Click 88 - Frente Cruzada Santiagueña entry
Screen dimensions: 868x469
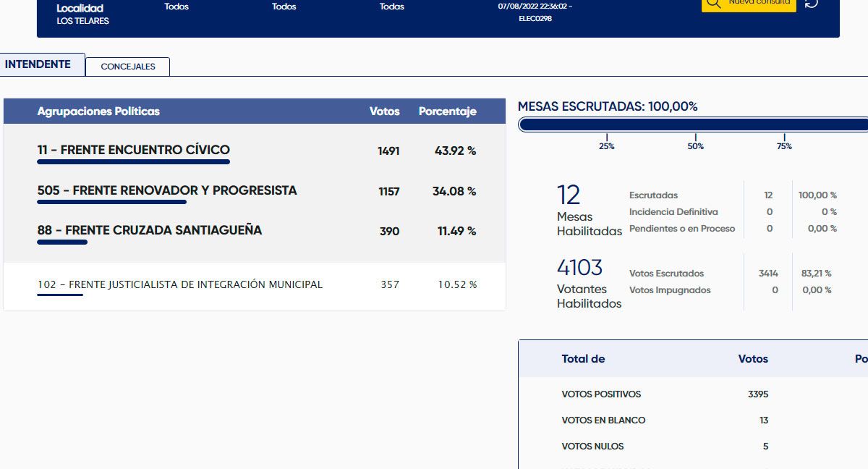pos(150,231)
